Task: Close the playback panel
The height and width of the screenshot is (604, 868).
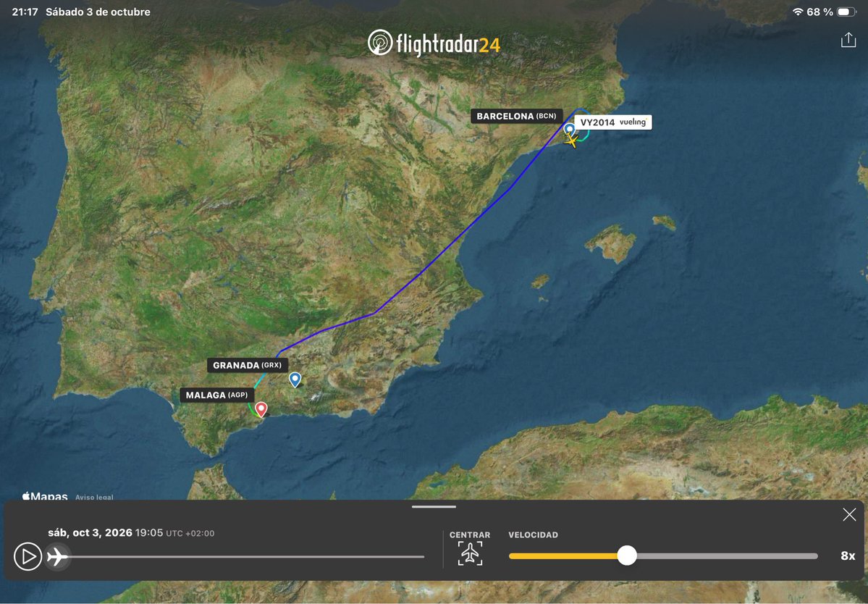Action: [849, 515]
